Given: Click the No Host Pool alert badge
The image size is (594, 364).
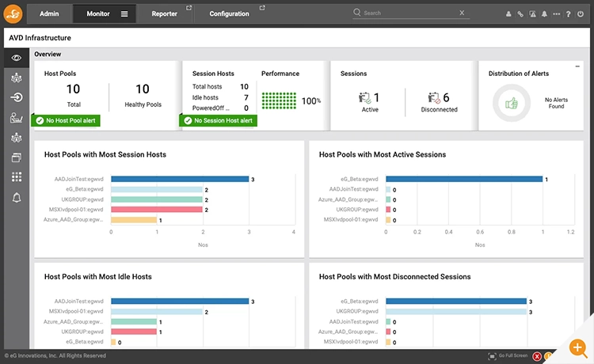Looking at the screenshot, I should coord(66,120).
